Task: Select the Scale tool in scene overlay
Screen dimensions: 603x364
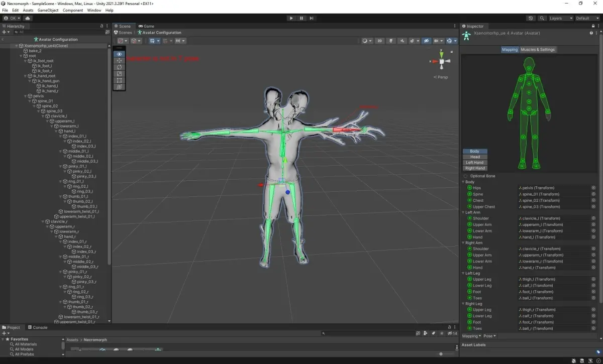Action: 119,73
